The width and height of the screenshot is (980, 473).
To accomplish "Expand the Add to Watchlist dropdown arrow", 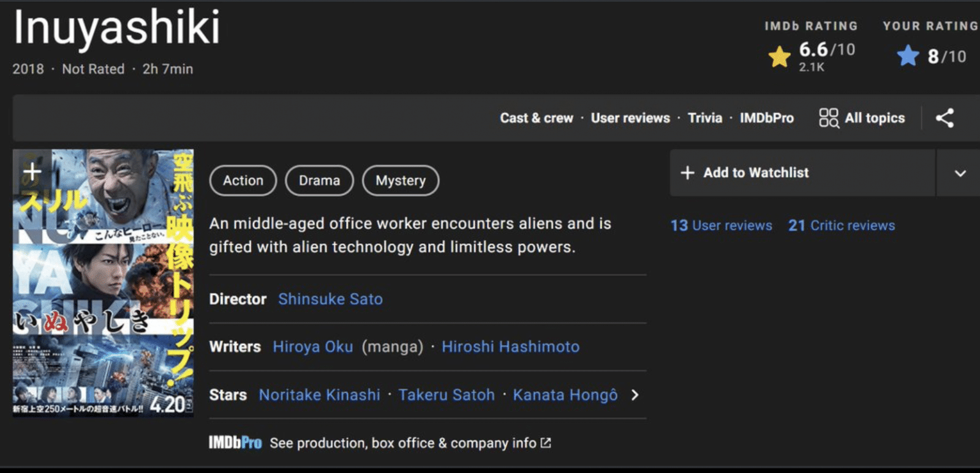I will (x=960, y=173).
